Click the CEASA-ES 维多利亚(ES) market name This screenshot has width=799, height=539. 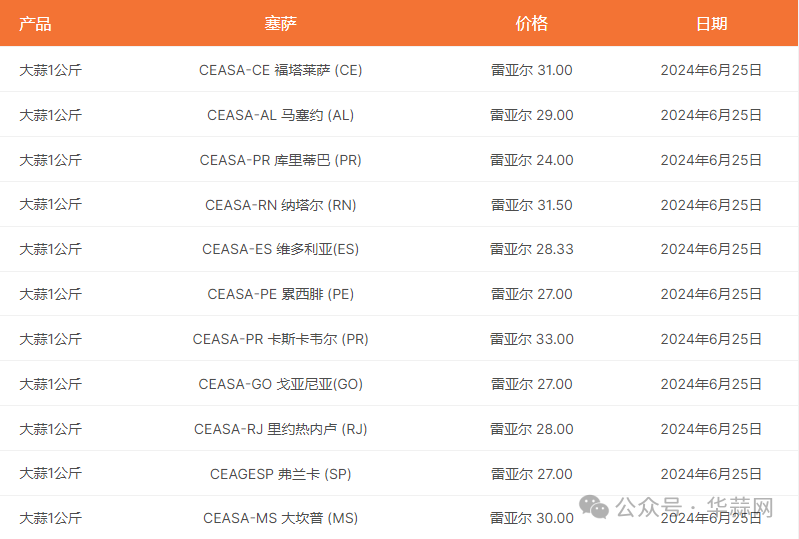tap(281, 249)
